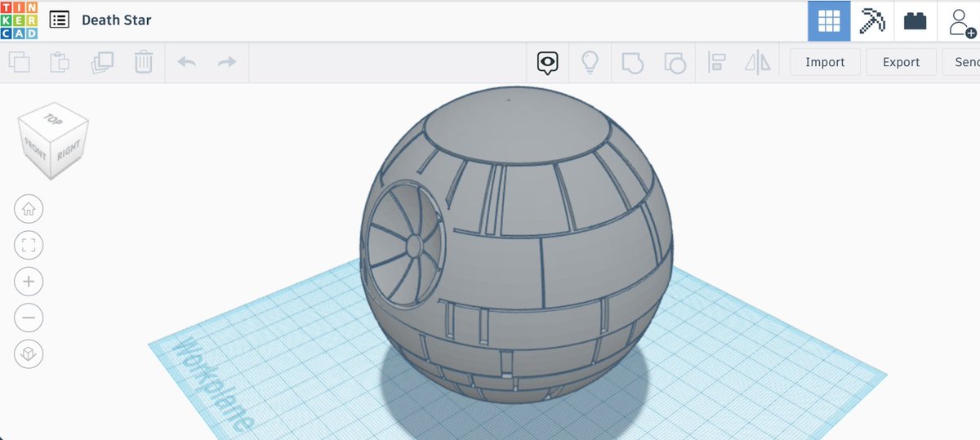Click the RIGHT face of view cube
The width and height of the screenshot is (980, 440).
pyautogui.click(x=70, y=149)
